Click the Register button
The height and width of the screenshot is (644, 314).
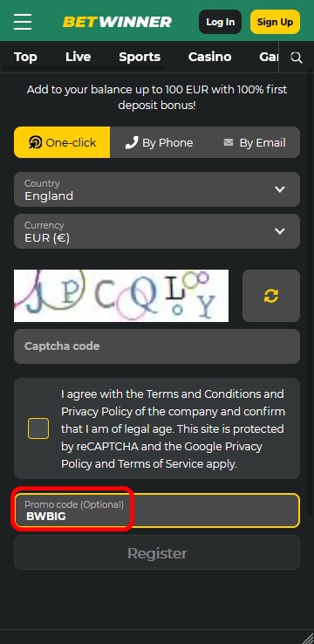point(157,552)
